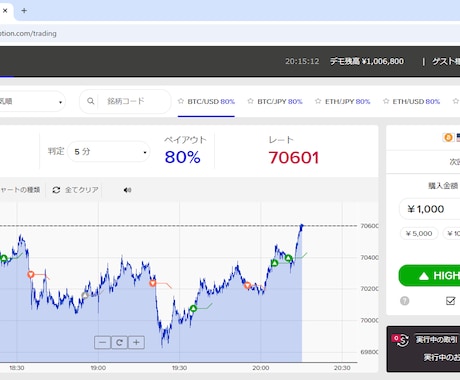
Task: Click the browser address bar URL
Action: (x=28, y=33)
